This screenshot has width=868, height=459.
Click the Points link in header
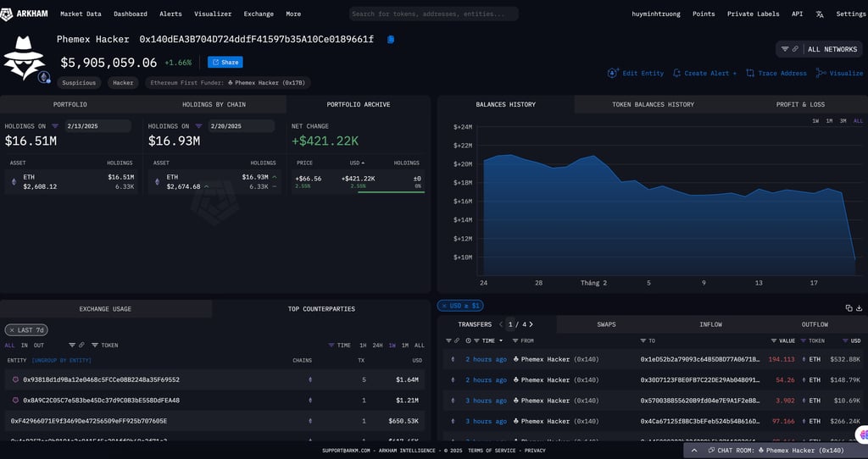pyautogui.click(x=704, y=14)
